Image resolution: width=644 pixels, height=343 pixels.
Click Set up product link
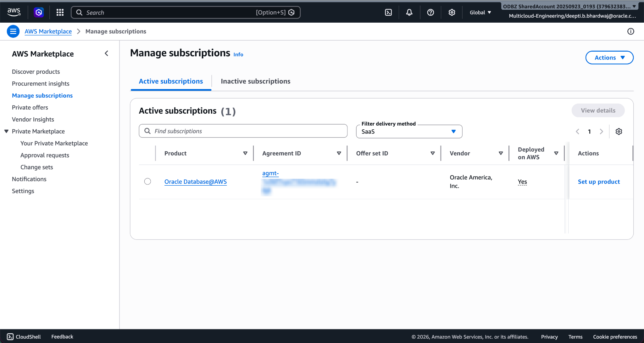click(599, 182)
